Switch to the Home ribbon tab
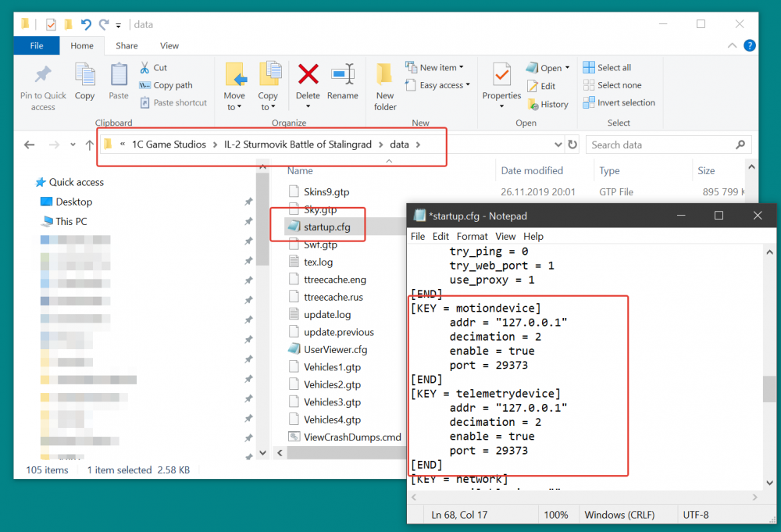 82,46
